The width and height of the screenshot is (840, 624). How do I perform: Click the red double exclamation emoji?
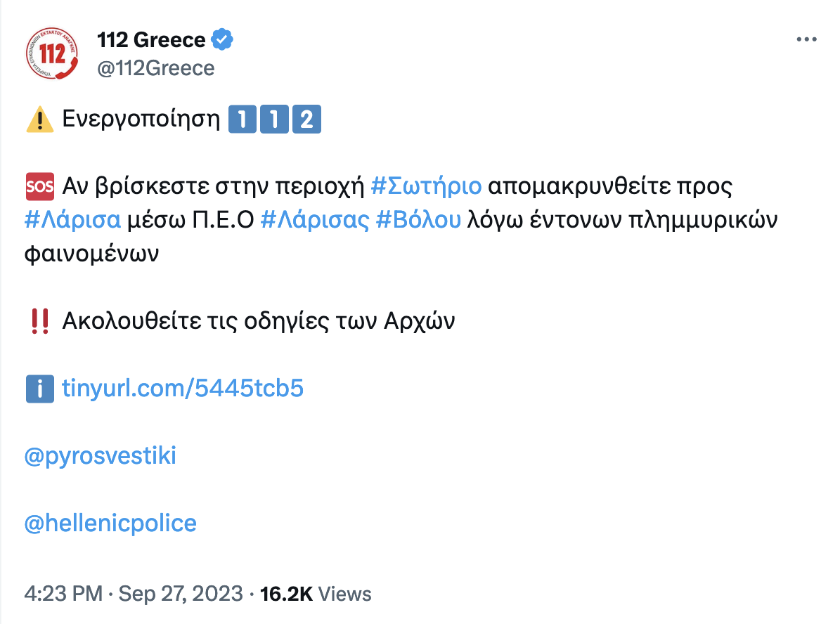39,321
